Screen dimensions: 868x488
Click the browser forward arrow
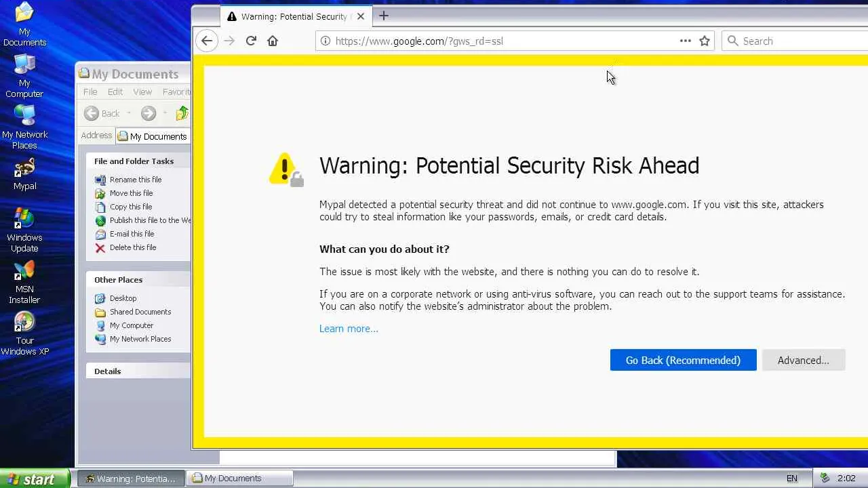[229, 41]
